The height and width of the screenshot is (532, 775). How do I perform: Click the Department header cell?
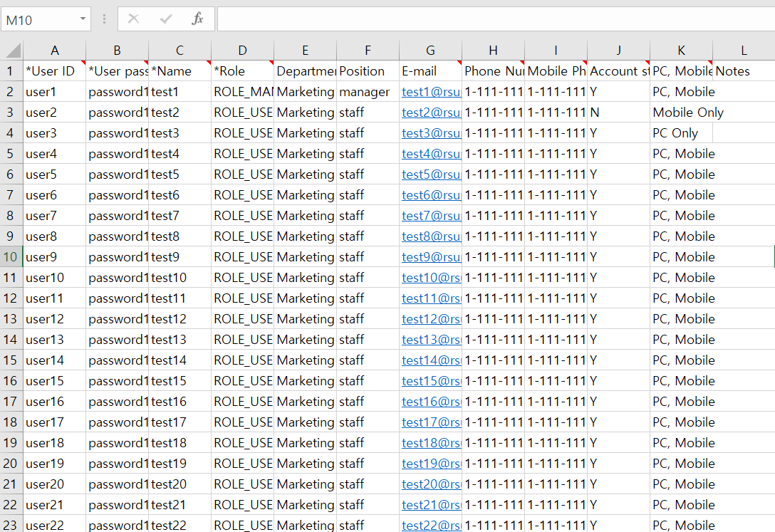pos(305,71)
